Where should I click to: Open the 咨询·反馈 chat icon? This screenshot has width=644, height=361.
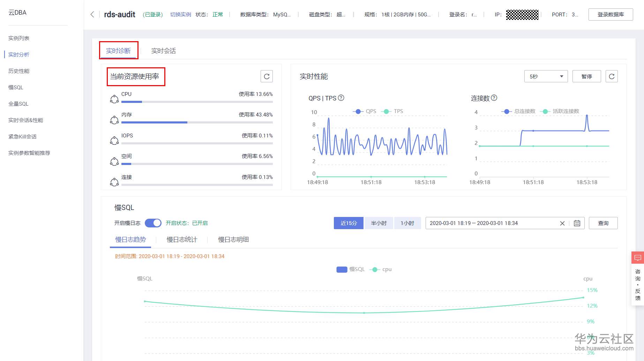tap(638, 258)
